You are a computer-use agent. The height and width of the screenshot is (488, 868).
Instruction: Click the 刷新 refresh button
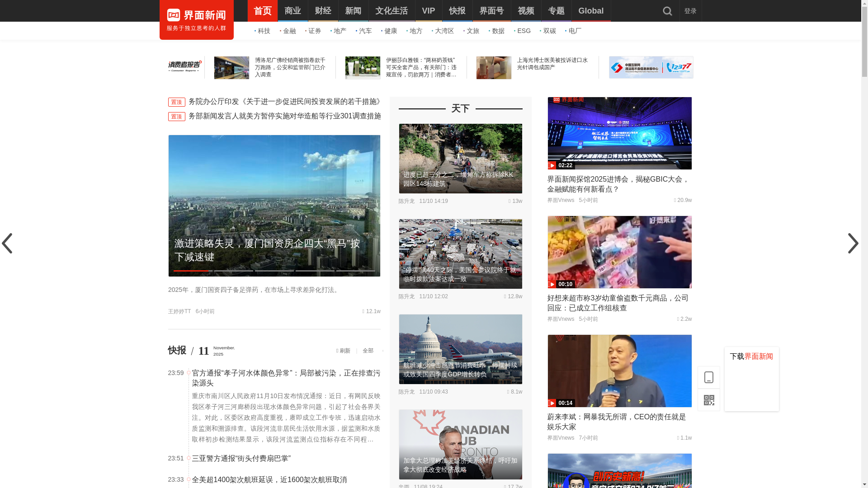(344, 351)
